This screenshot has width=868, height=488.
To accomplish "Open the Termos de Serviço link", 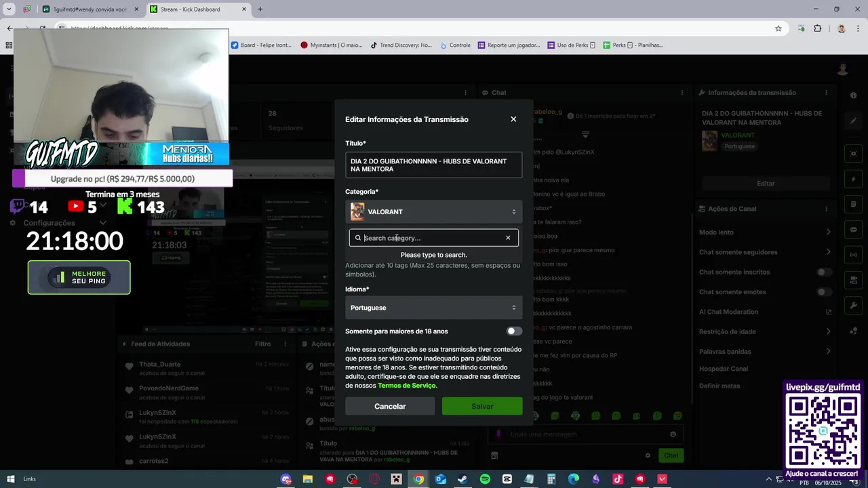I will (x=407, y=386).
